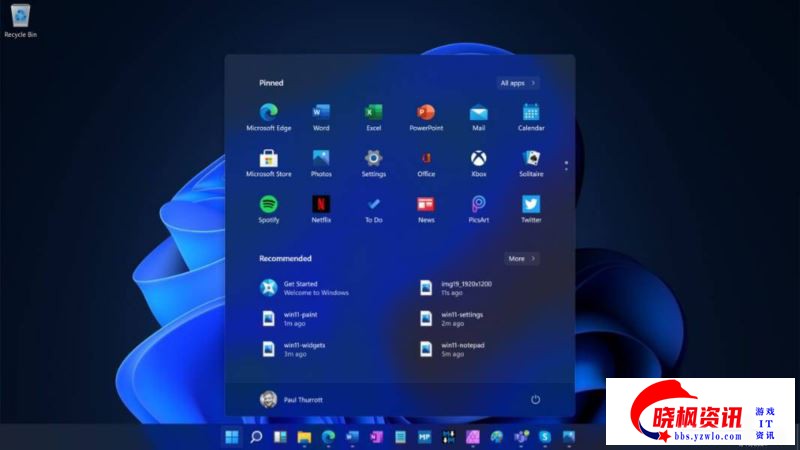Launch the Solitaire game
Image resolution: width=800 pixels, height=450 pixels.
(531, 159)
